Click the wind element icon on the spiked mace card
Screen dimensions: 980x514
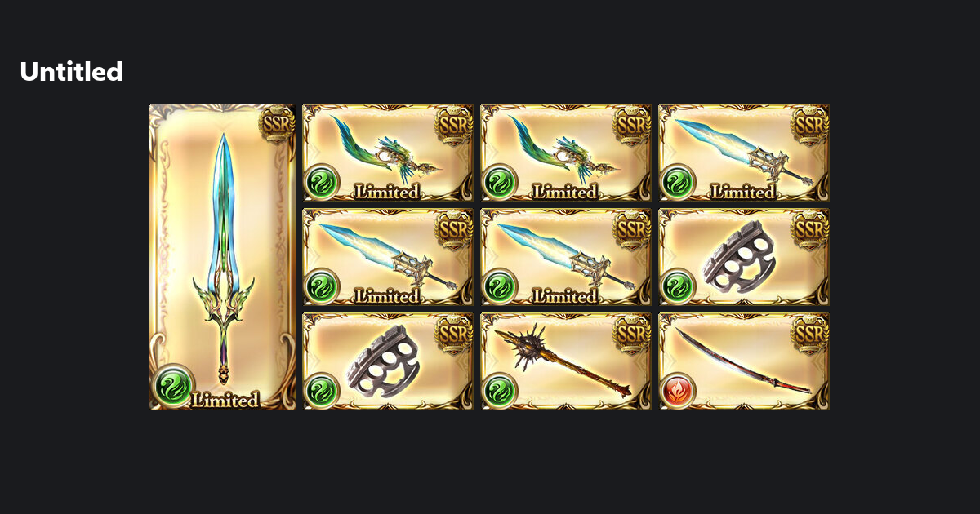(x=499, y=390)
